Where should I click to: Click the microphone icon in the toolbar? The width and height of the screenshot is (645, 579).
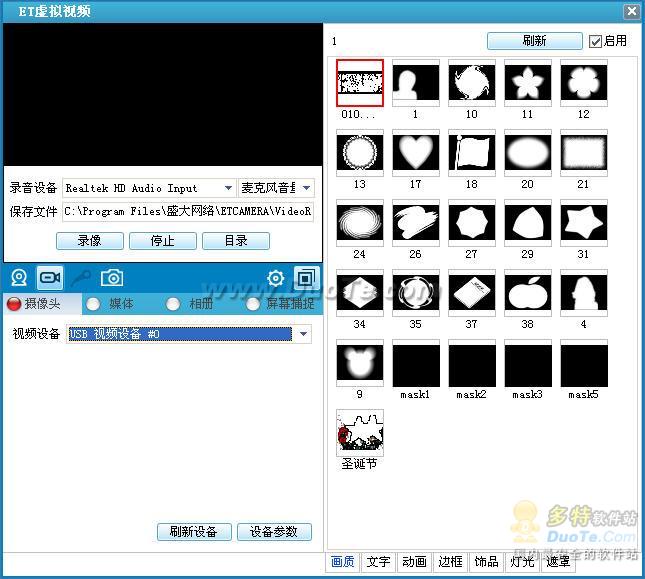pyautogui.click(x=81, y=278)
